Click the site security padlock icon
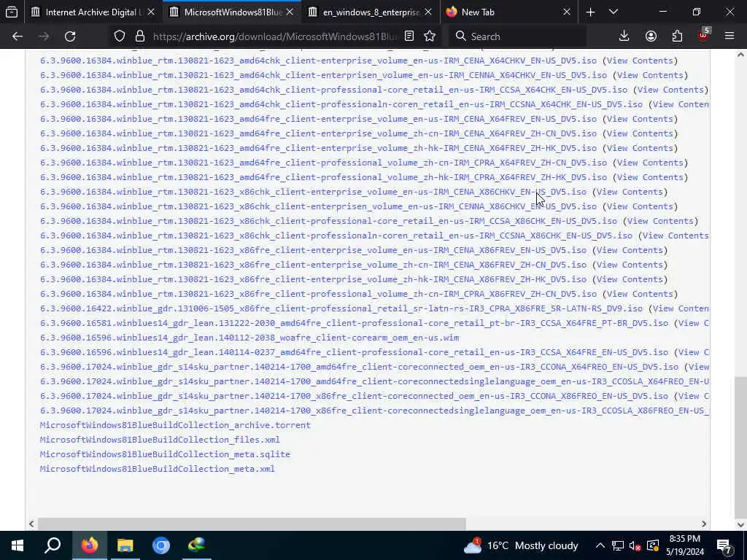 tap(139, 36)
